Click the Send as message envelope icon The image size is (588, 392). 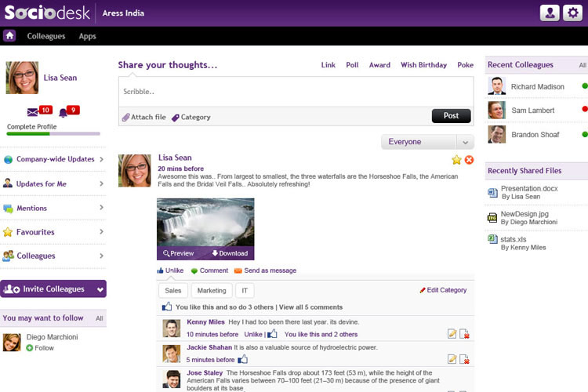pos(238,270)
